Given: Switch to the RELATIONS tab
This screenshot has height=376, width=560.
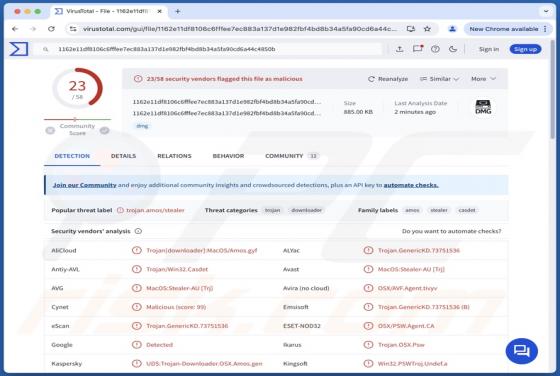Looking at the screenshot, I should pyautogui.click(x=174, y=156).
